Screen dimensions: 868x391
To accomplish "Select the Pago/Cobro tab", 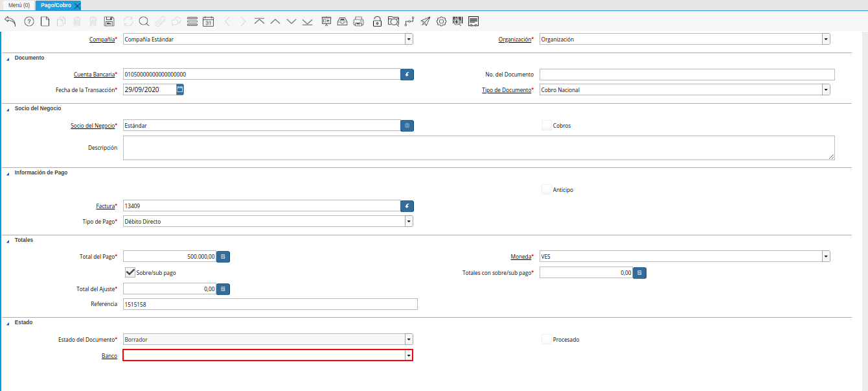I will pos(56,5).
